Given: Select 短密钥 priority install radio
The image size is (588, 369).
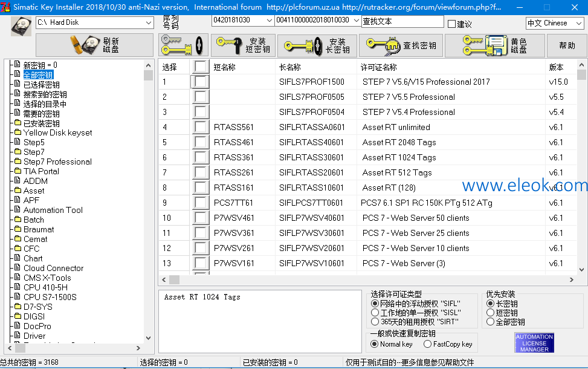Looking at the screenshot, I should click(x=490, y=312).
